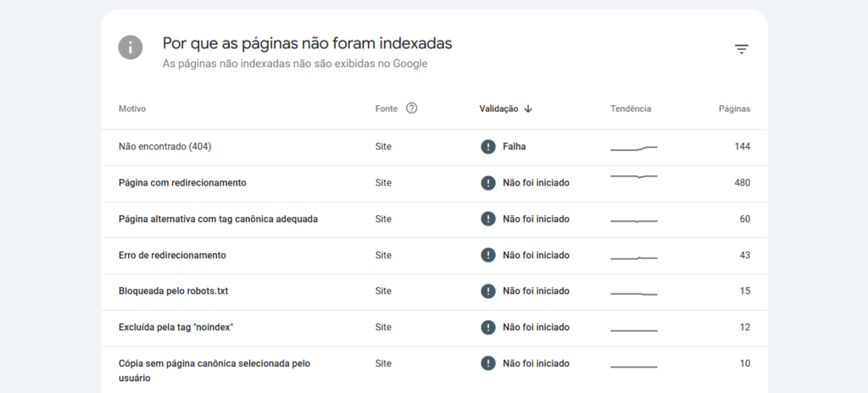Click warning icon in Bloqueada pelo robots.txt row
The width and height of the screenshot is (868, 393).
pos(487,291)
